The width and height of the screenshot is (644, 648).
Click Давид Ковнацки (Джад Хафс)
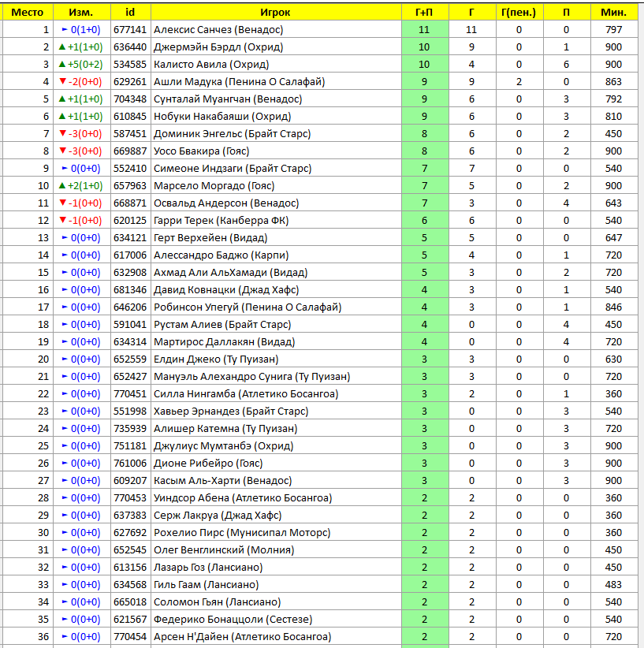point(276,290)
